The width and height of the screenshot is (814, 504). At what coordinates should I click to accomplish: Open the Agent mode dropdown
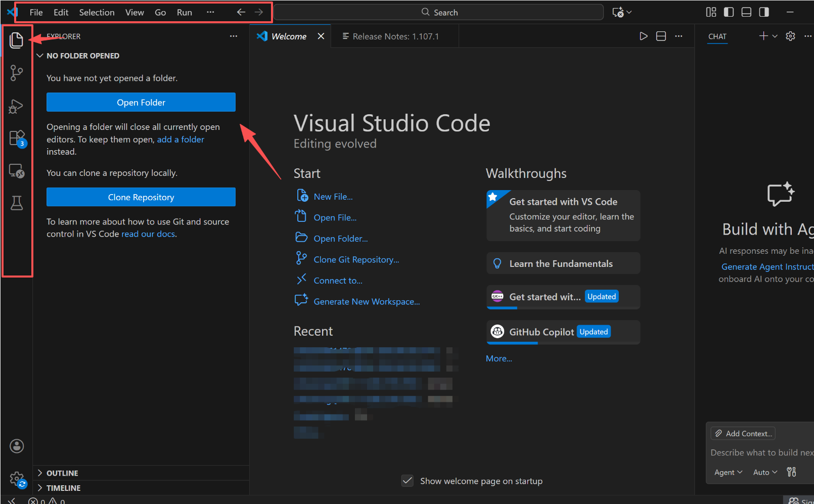click(728, 472)
